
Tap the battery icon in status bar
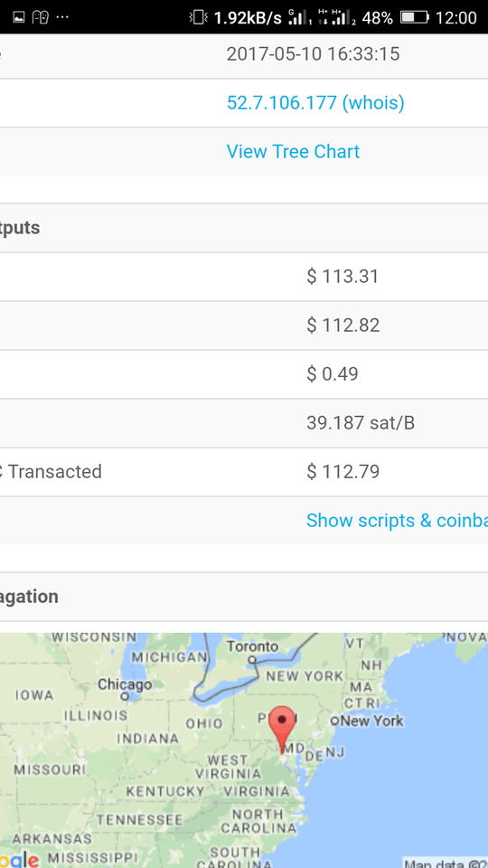click(x=415, y=18)
